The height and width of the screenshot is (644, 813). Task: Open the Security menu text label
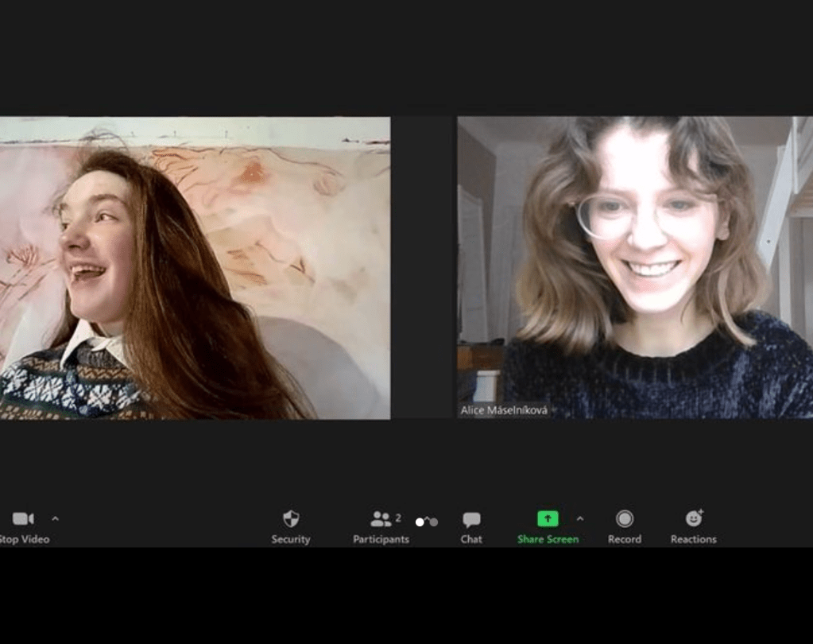click(291, 539)
